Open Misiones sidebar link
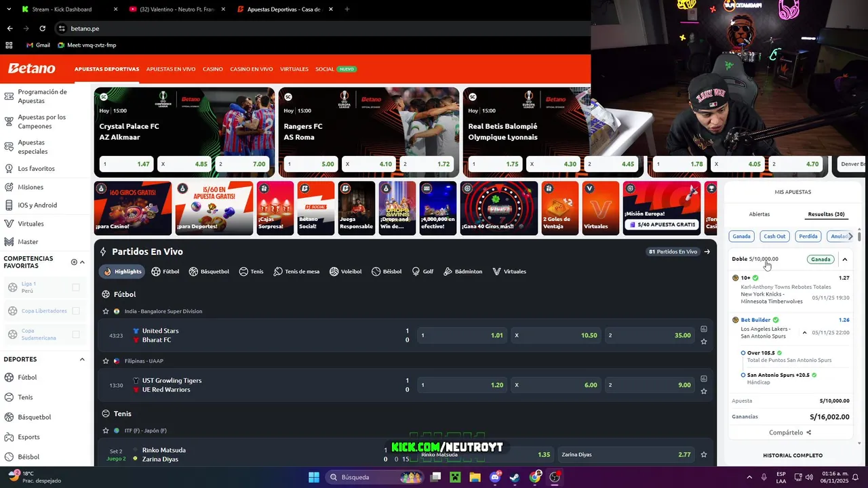868x488 pixels. (x=31, y=187)
